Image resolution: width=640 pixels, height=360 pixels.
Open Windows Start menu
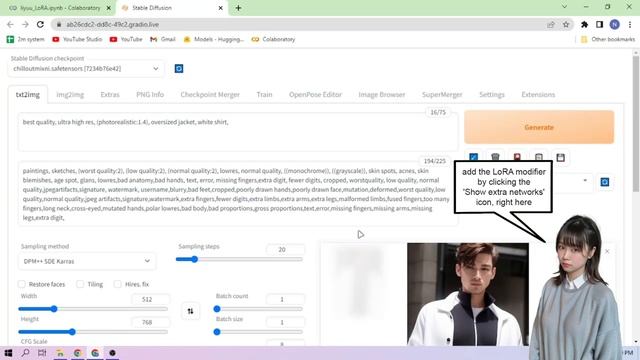click(8, 353)
